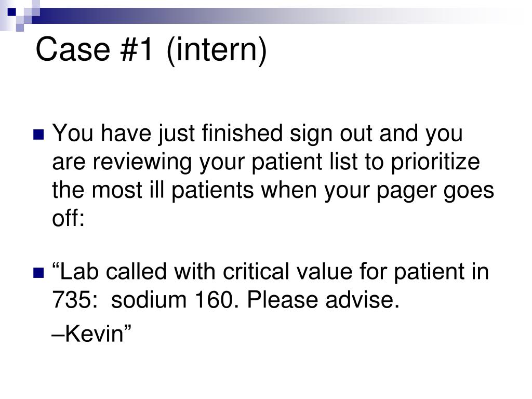Click the first square bullet marker

point(38,135)
